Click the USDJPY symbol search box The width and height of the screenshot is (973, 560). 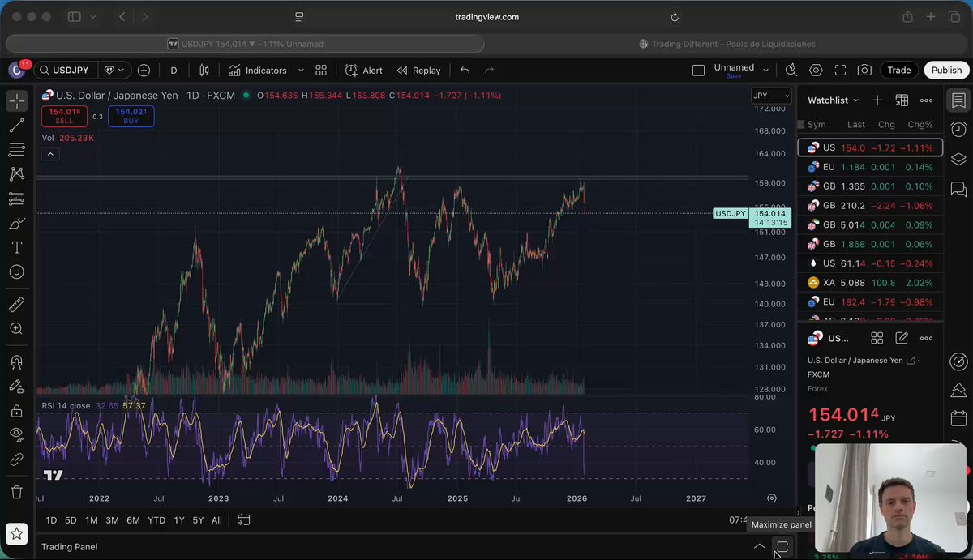point(66,71)
